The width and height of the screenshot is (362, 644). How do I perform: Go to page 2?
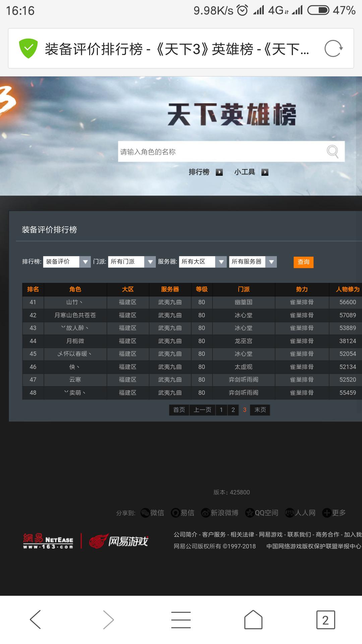(233, 410)
